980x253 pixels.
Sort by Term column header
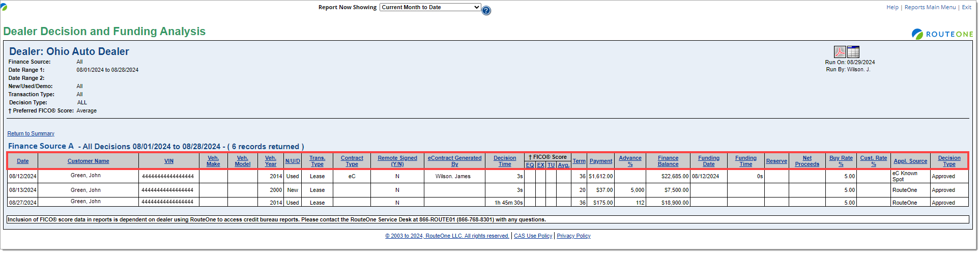coord(579,161)
